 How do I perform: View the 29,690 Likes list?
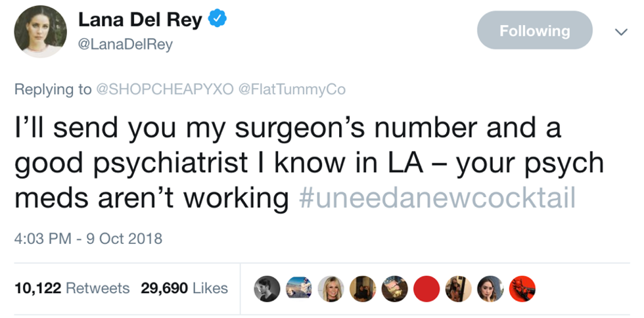185,288
